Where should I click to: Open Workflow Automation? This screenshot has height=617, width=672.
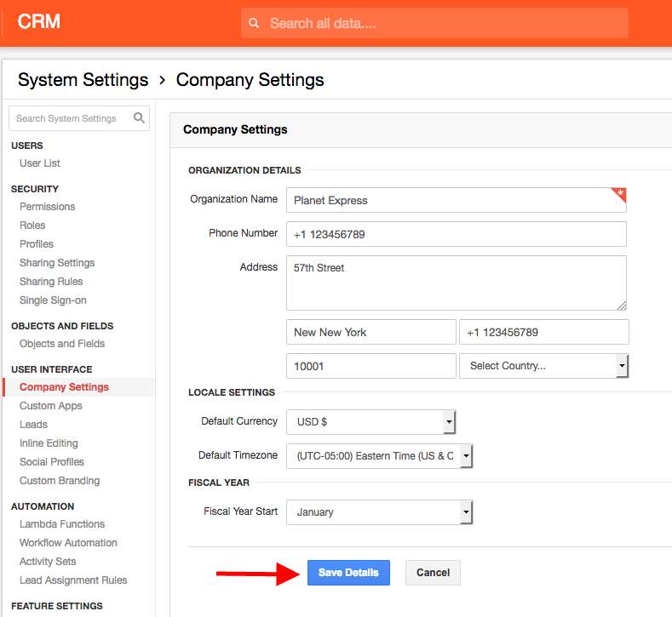tap(69, 543)
